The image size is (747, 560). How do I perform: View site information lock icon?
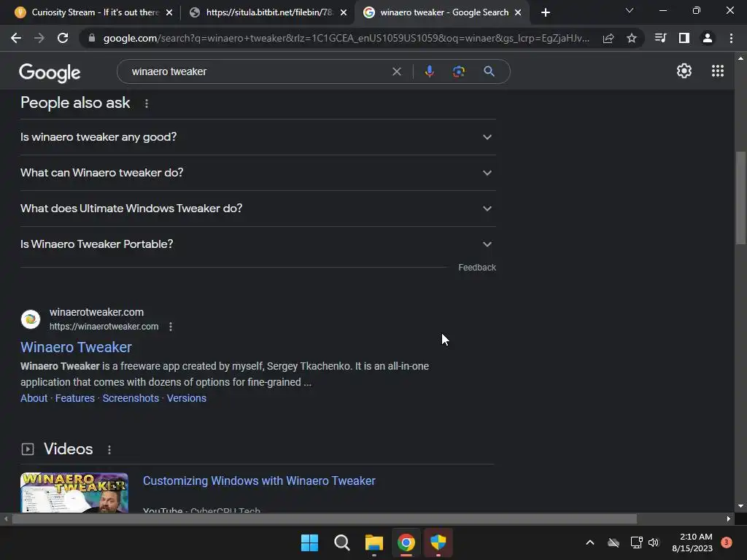coord(92,38)
